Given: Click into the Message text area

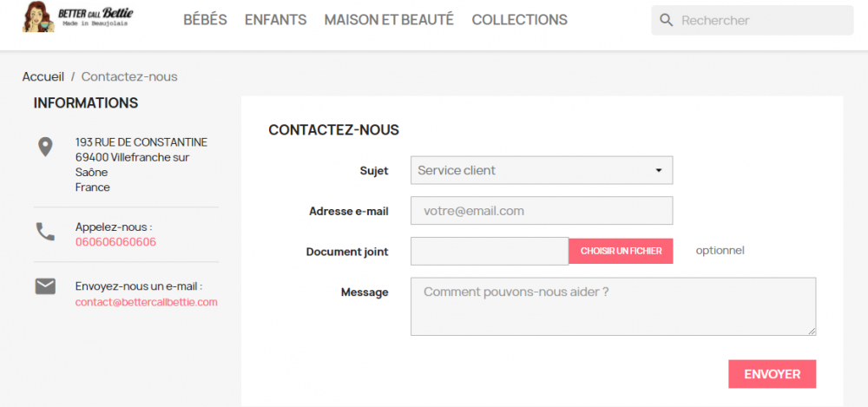Looking at the screenshot, I should coord(612,305).
